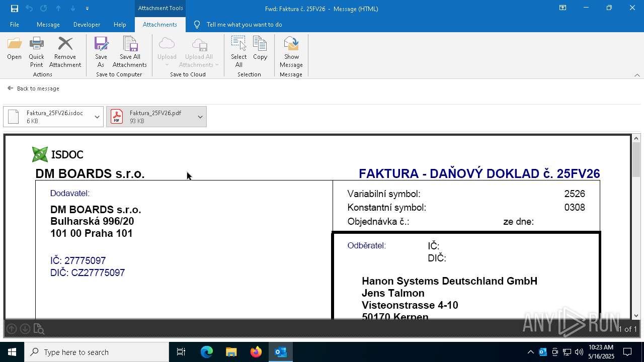Click the ISDOC logo in the invoice
Viewport: 644px width, 362px height.
pos(57,154)
